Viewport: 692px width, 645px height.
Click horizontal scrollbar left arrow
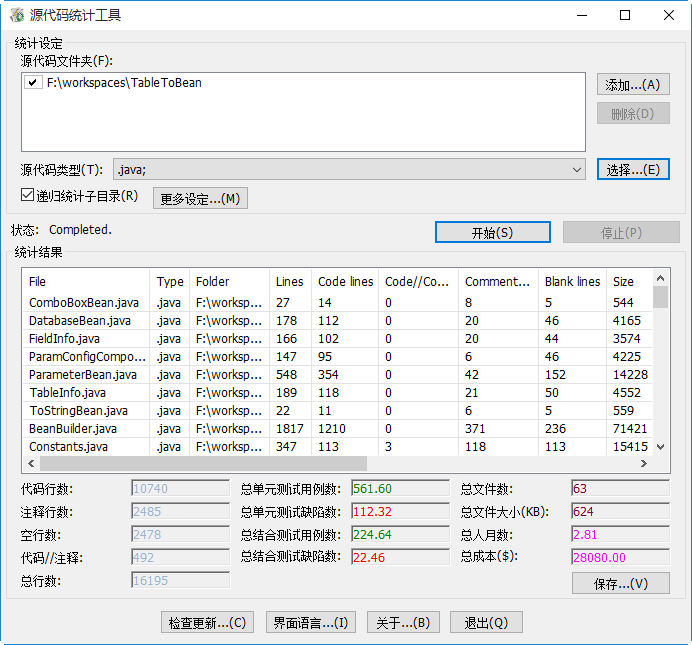[x=31, y=463]
